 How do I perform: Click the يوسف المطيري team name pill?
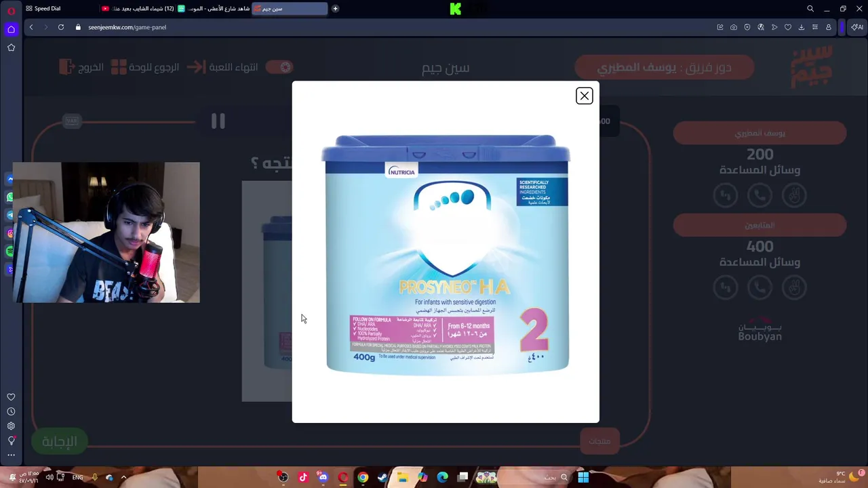pyautogui.click(x=759, y=134)
